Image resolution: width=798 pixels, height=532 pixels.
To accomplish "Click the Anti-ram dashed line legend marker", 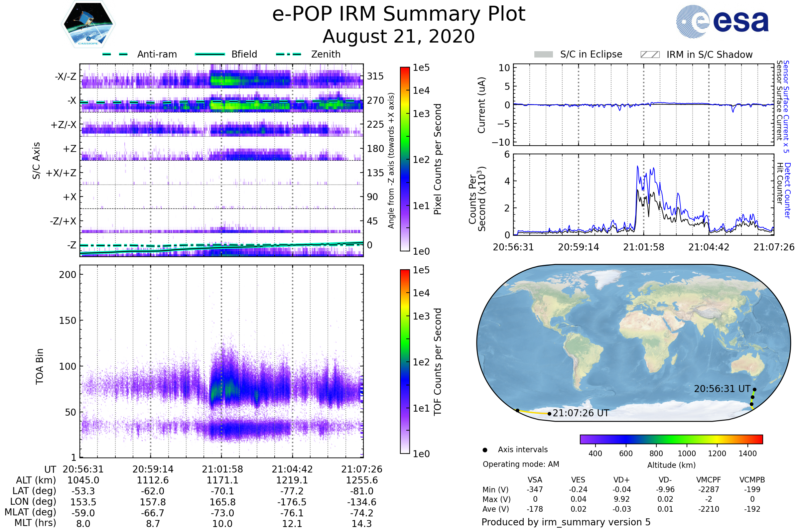I will click(115, 54).
